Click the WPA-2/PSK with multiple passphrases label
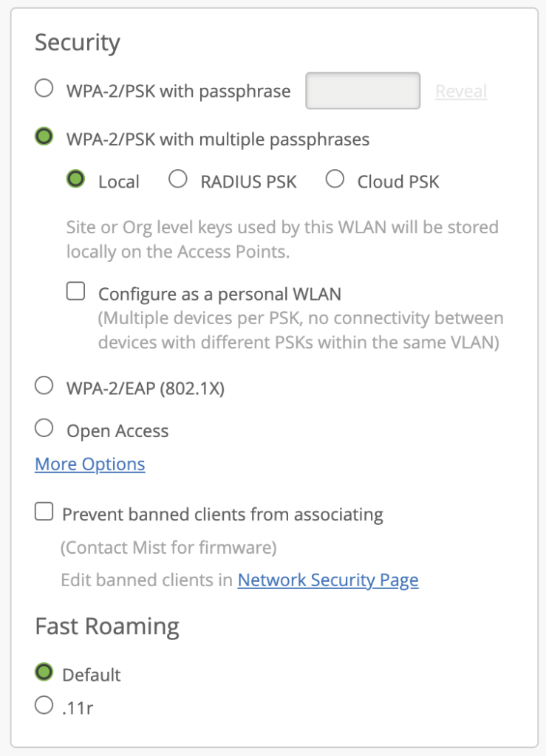Screen dimensions: 546x756 (x=218, y=139)
